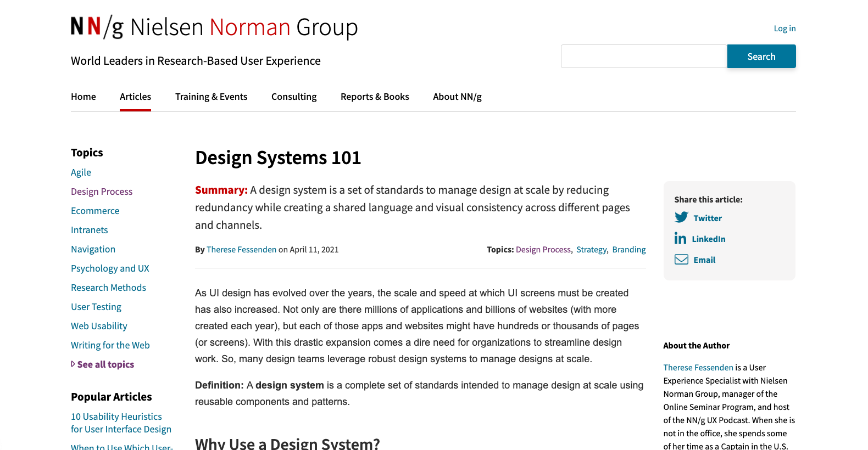Focus the search input field
Screen dimensions: 868x450
pos(644,57)
